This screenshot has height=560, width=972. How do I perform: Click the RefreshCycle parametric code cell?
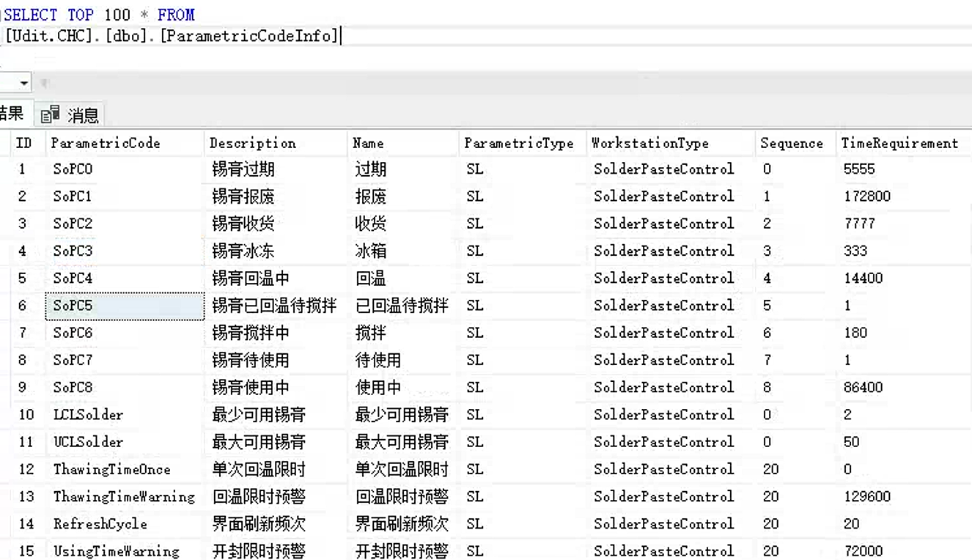(x=100, y=524)
